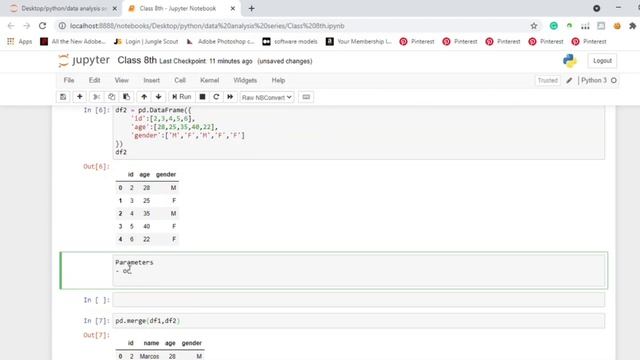Open a new browser tab
This screenshot has height=360, width=640.
tap(251, 8)
